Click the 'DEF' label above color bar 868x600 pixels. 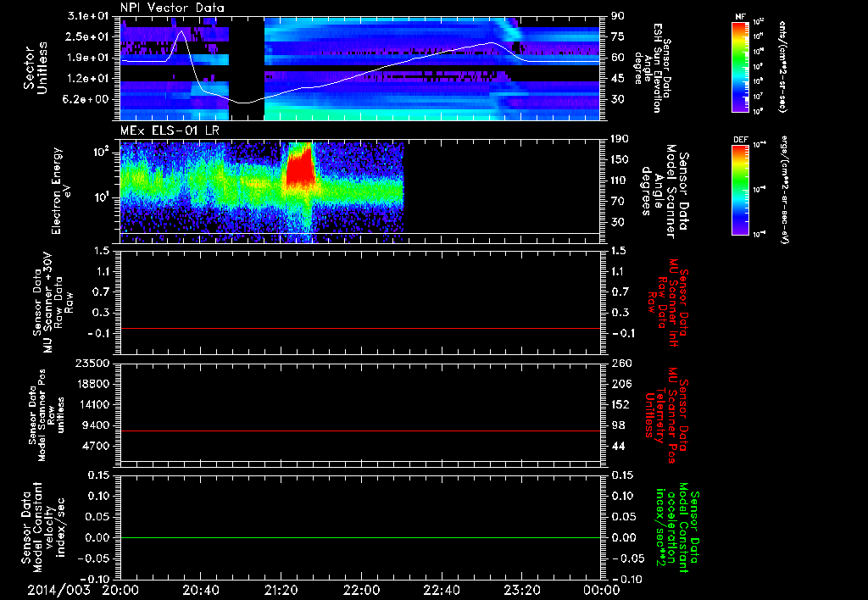click(x=740, y=140)
